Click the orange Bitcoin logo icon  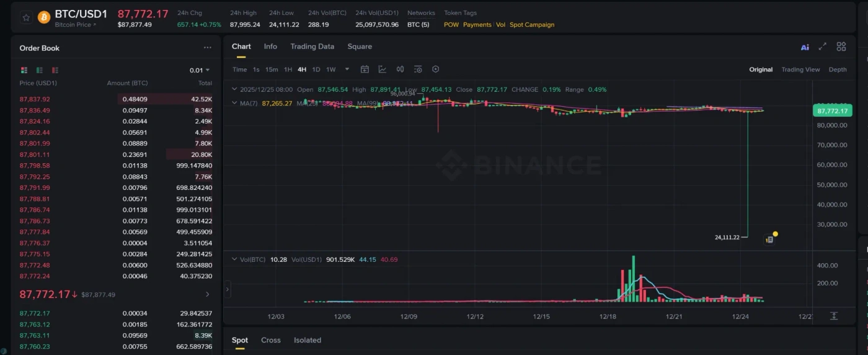(x=44, y=17)
